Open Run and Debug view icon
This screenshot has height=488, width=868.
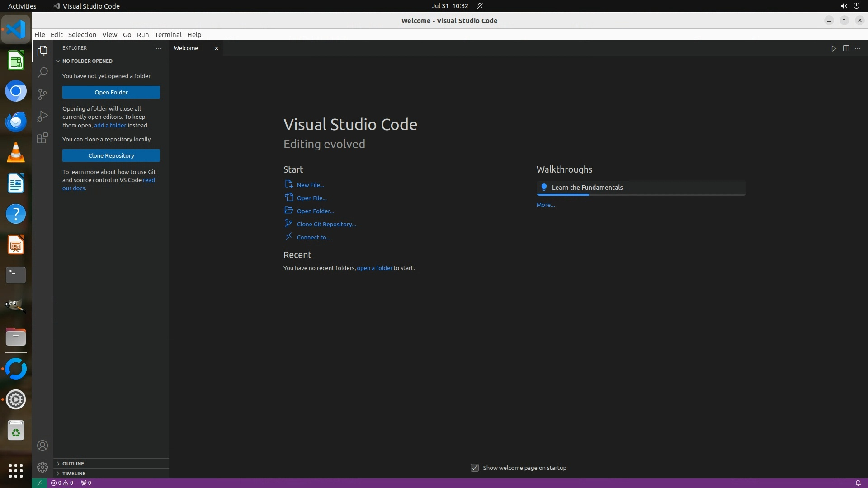[42, 116]
